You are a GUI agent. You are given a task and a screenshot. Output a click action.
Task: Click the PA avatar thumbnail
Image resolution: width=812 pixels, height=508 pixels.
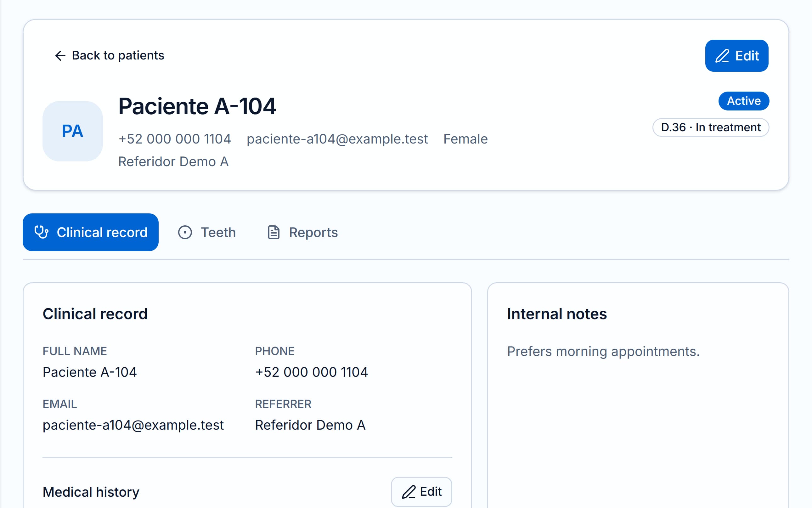point(73,131)
